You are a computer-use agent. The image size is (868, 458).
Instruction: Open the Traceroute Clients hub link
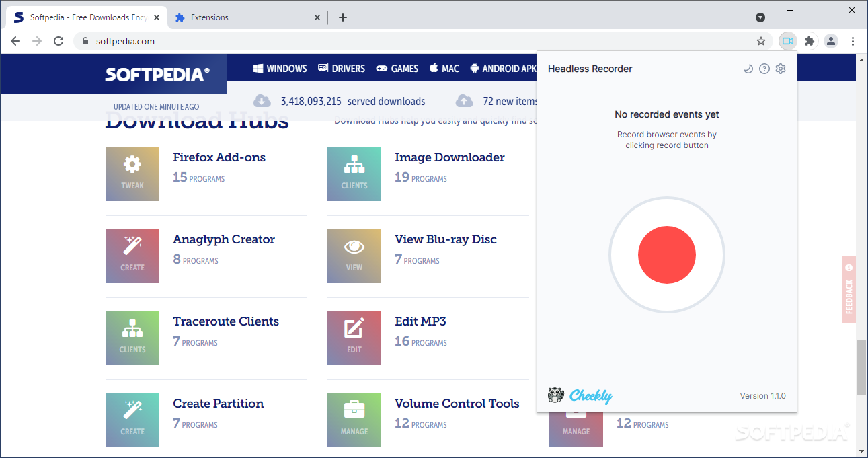click(226, 321)
